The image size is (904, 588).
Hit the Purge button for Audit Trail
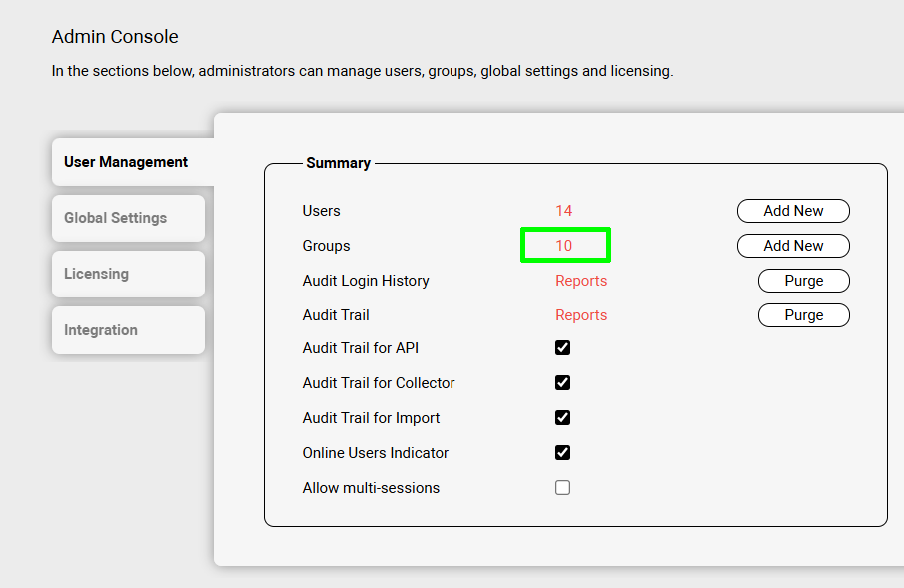click(x=803, y=315)
